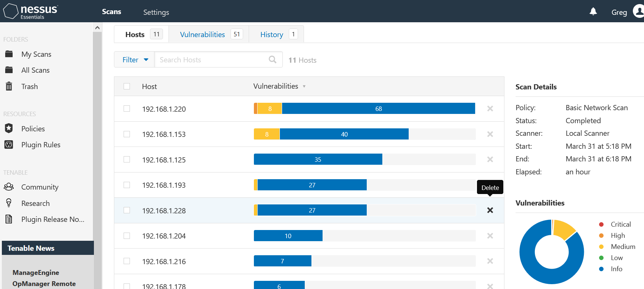Open the History tab
Image resolution: width=644 pixels, height=289 pixels.
(x=272, y=35)
